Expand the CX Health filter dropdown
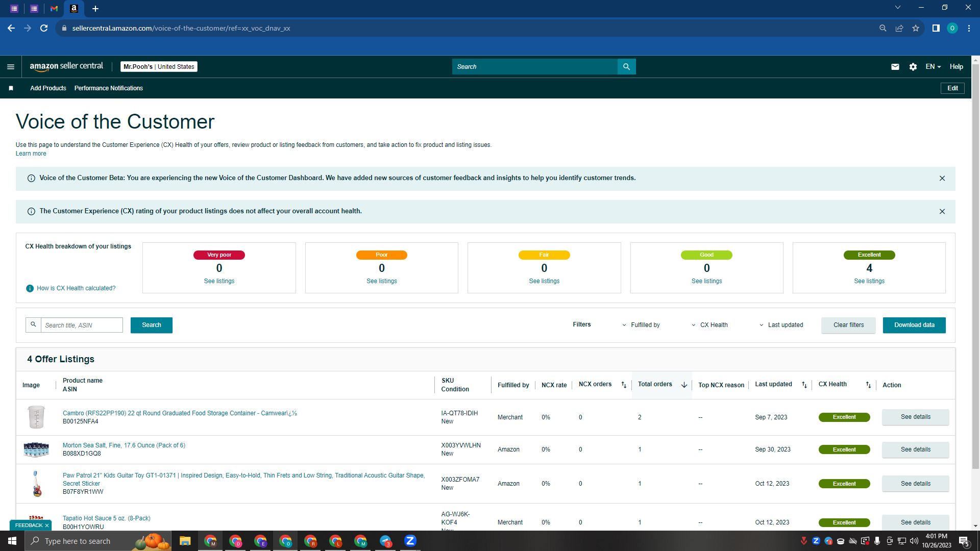The height and width of the screenshot is (551, 980). coord(710,325)
